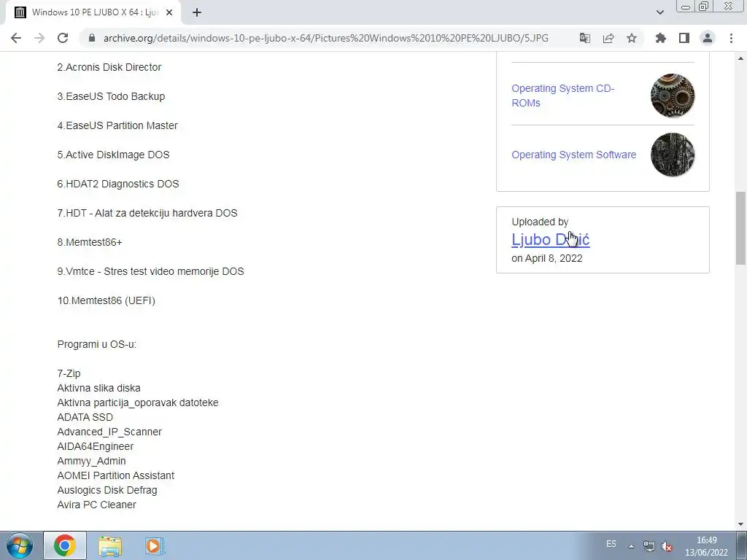Open a new browser tab
This screenshot has width=747, height=560.
[x=197, y=12]
